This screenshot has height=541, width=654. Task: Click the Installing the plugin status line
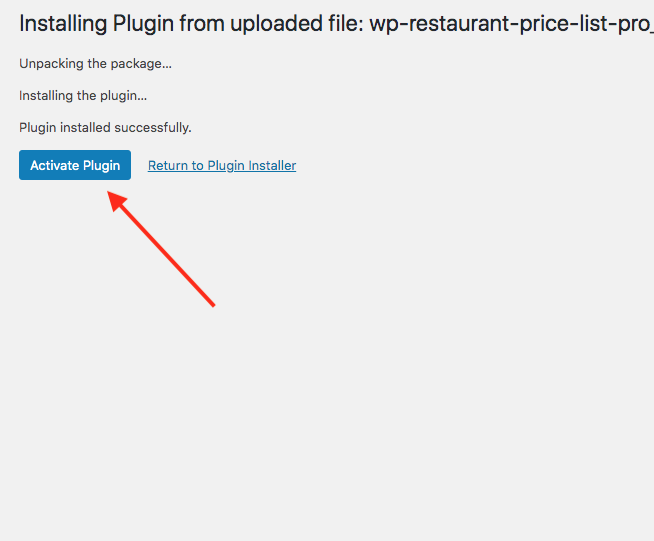click(x=83, y=96)
